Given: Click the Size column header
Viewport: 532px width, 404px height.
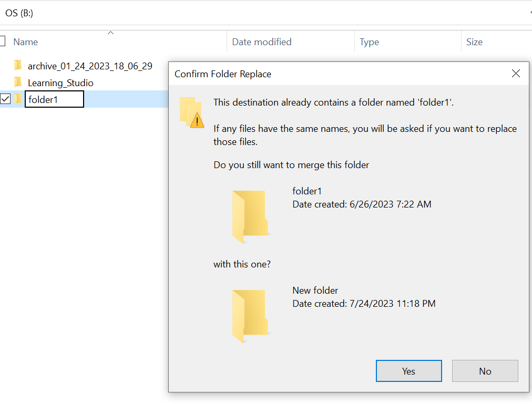Looking at the screenshot, I should click(x=474, y=42).
